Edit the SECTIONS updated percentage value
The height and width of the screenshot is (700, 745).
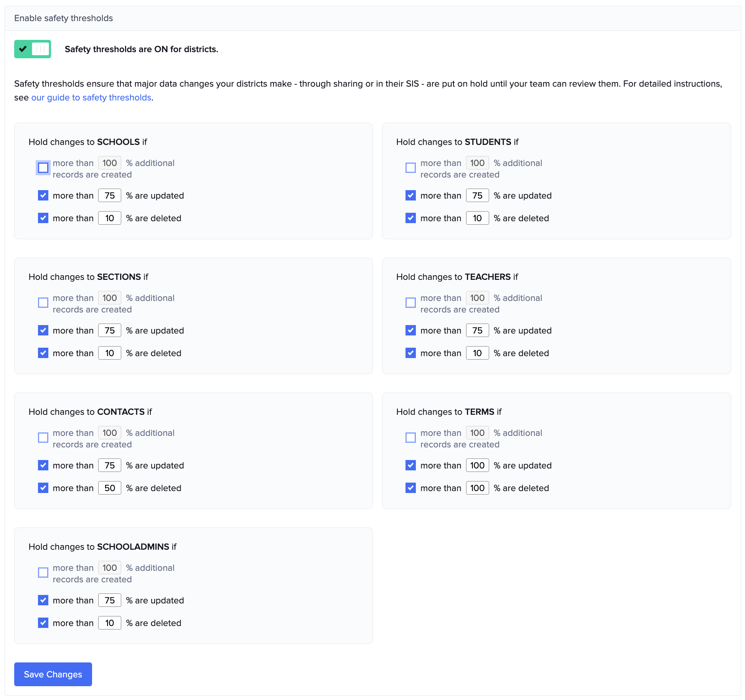tap(109, 330)
